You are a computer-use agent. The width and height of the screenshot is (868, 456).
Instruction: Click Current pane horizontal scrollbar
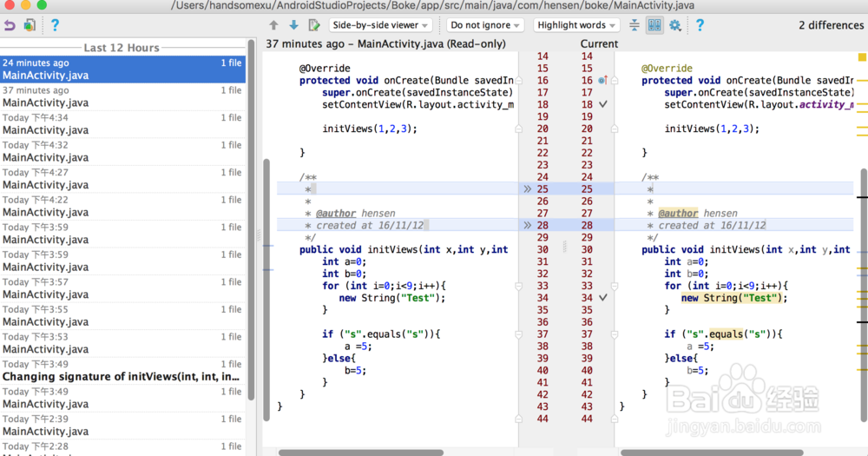(x=712, y=453)
